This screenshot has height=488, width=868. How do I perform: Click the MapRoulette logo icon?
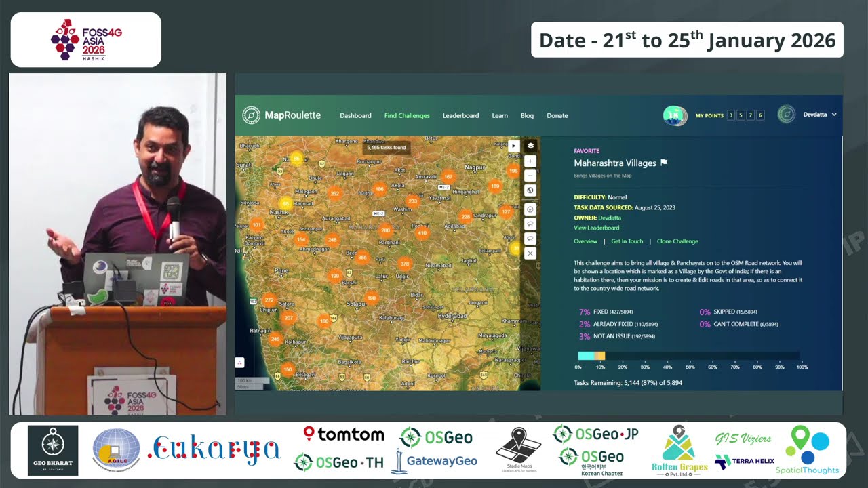click(x=251, y=115)
